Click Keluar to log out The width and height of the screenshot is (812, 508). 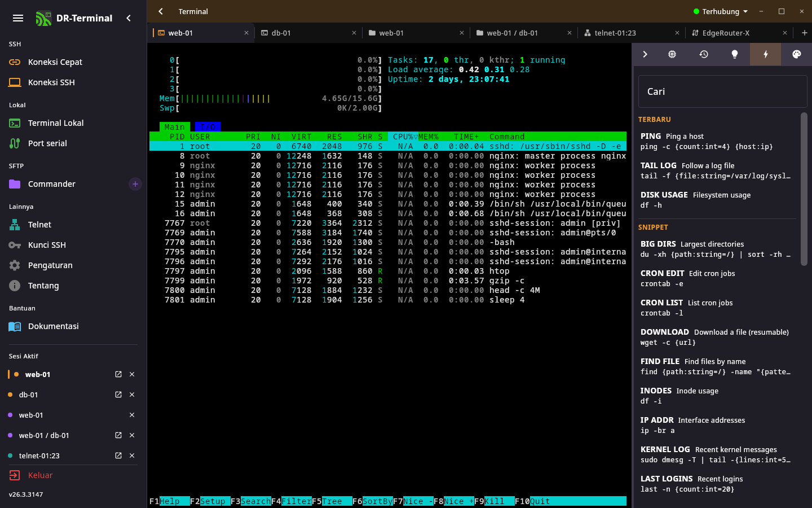(x=73, y=475)
